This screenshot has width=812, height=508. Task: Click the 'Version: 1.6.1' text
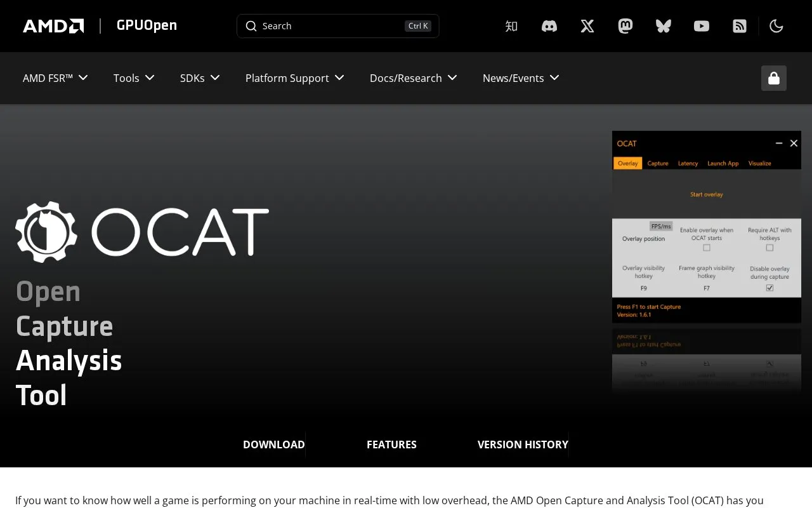(634, 314)
